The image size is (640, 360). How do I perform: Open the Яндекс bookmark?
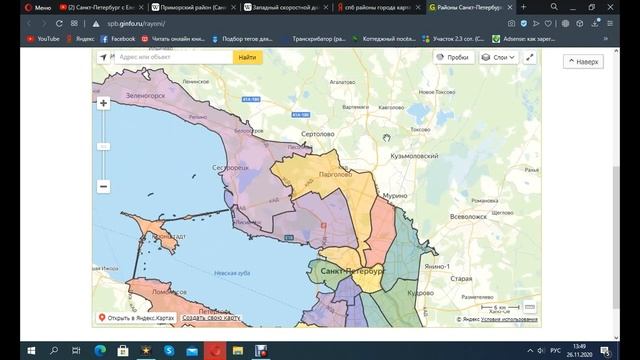click(81, 39)
